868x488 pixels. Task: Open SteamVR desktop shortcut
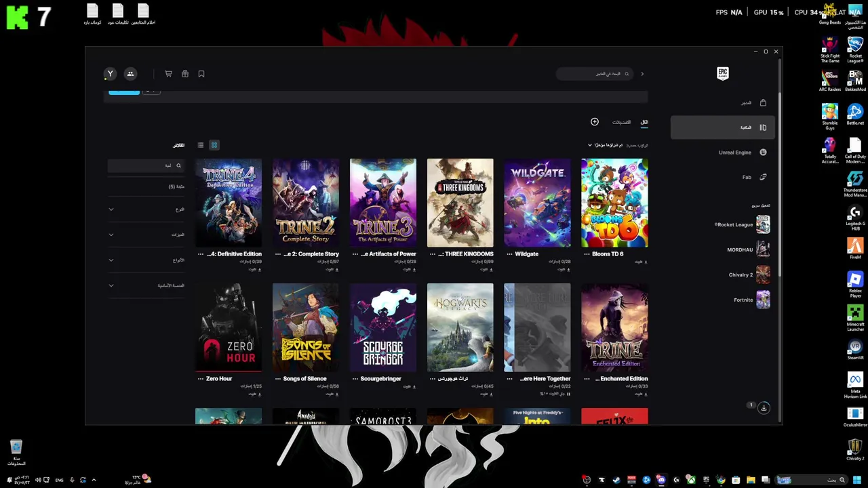(855, 349)
